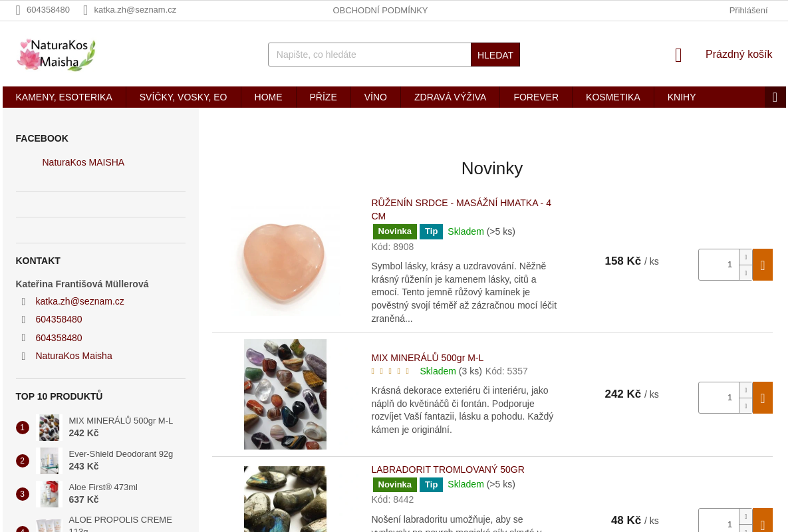Open Ever-Shield Deodorant in top products

click(121, 454)
